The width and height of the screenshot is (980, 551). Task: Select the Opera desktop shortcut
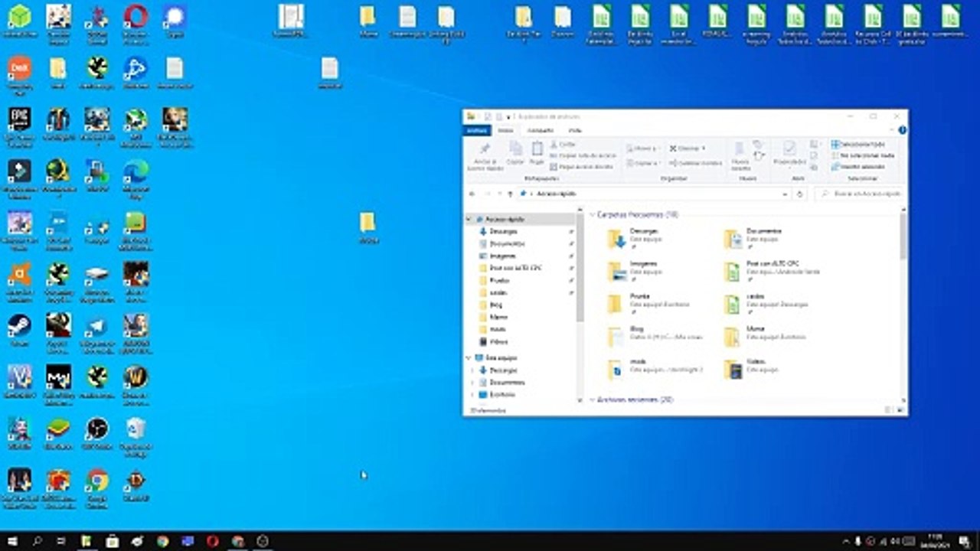pos(136,21)
